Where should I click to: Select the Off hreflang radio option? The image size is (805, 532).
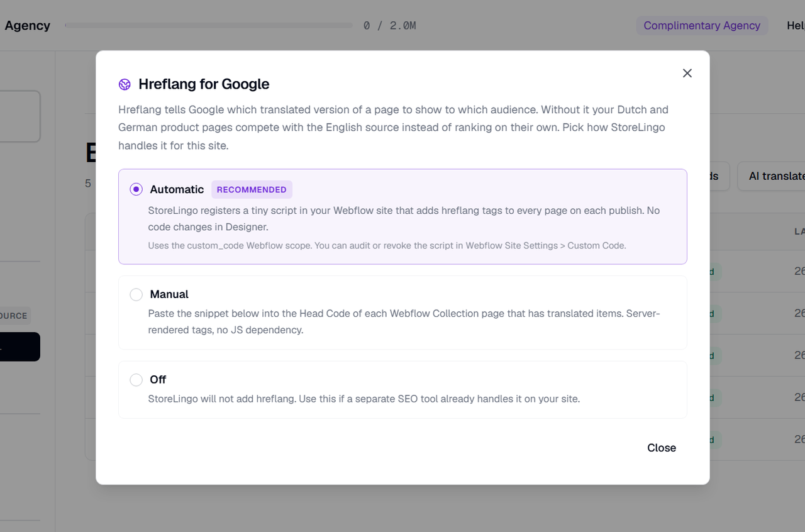tap(136, 380)
